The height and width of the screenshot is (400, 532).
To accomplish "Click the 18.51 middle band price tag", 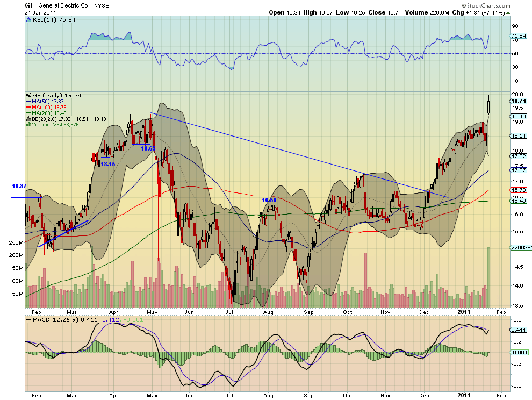I will (519, 136).
